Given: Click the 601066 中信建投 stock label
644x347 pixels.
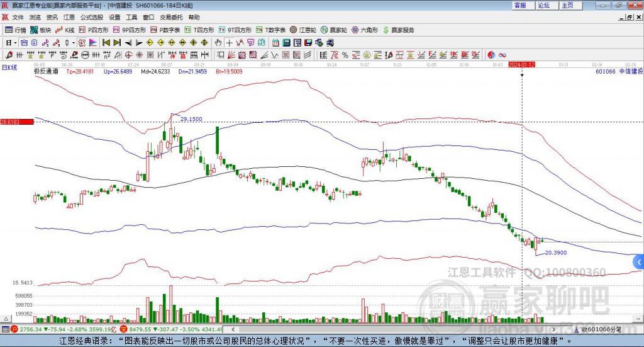Looking at the screenshot, I should point(619,71).
